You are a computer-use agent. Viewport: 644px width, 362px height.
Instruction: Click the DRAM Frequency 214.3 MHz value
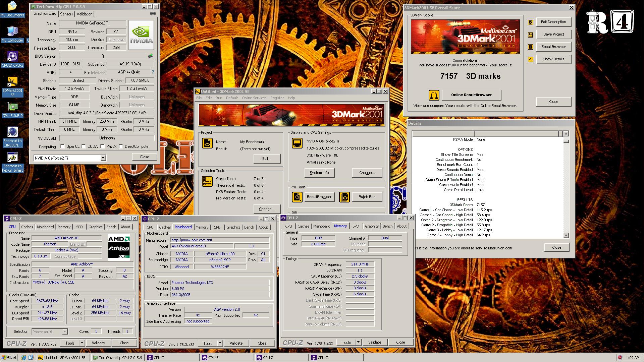[x=360, y=264]
